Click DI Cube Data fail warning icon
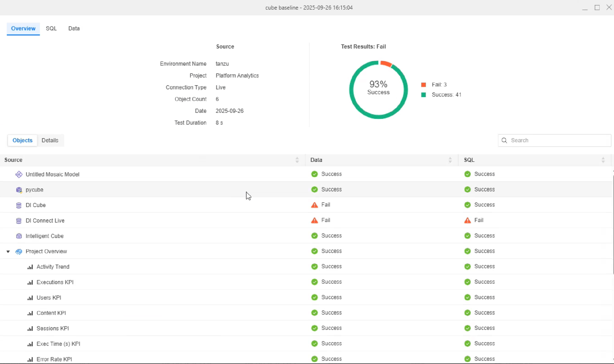The image size is (614, 364). [x=314, y=205]
